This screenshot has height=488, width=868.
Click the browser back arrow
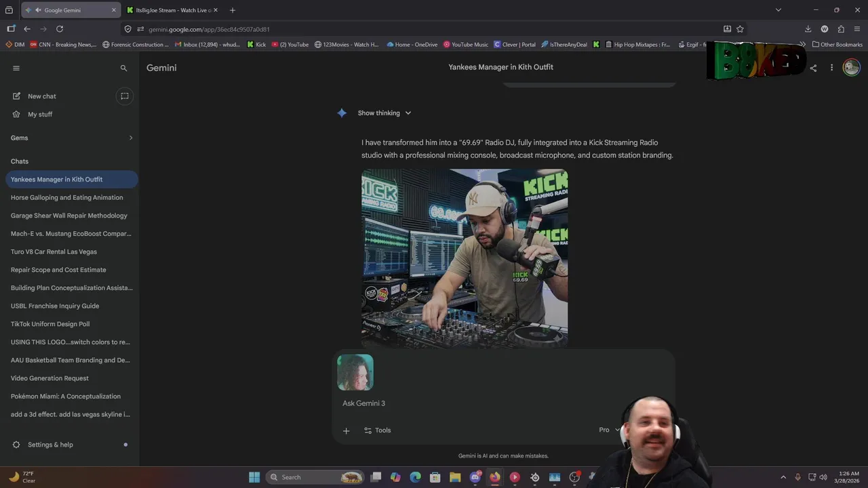coord(27,29)
